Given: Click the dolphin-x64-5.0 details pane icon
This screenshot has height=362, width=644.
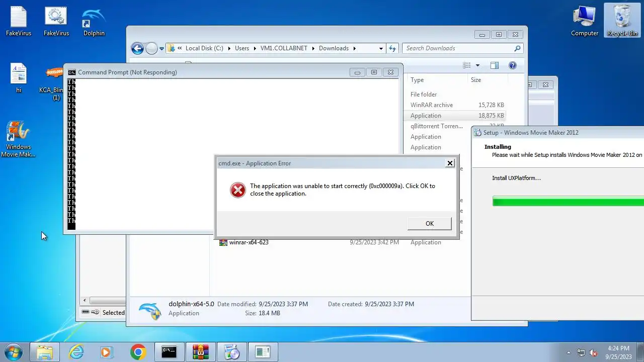Looking at the screenshot, I should pyautogui.click(x=149, y=310).
